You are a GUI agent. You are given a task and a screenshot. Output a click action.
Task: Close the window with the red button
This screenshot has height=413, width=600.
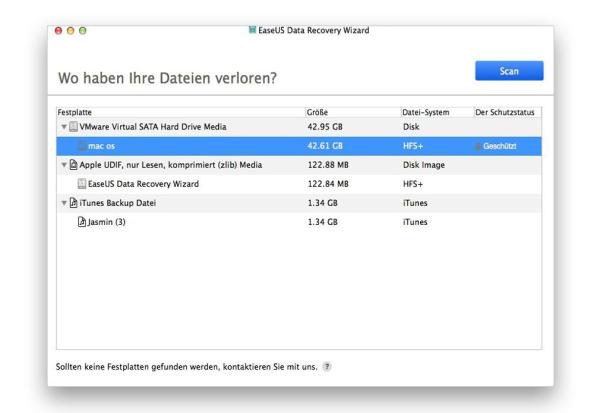(x=59, y=31)
